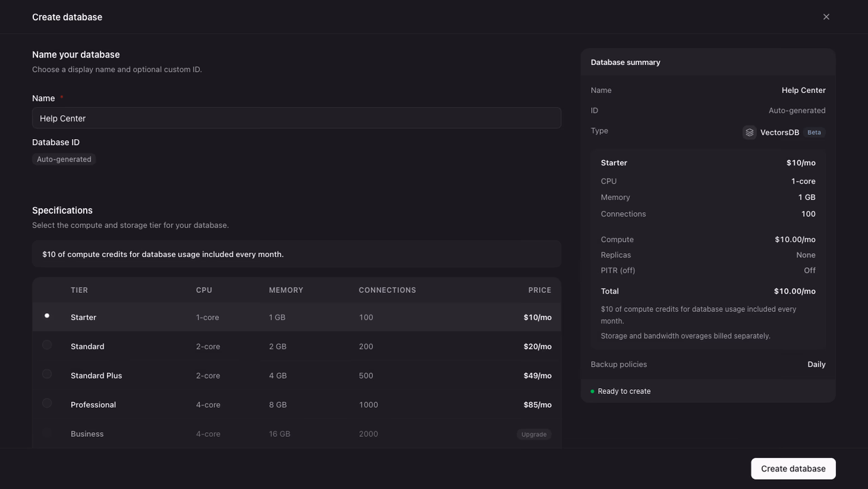Click the PITR (off) label
Image resolution: width=868 pixels, height=489 pixels.
618,271
